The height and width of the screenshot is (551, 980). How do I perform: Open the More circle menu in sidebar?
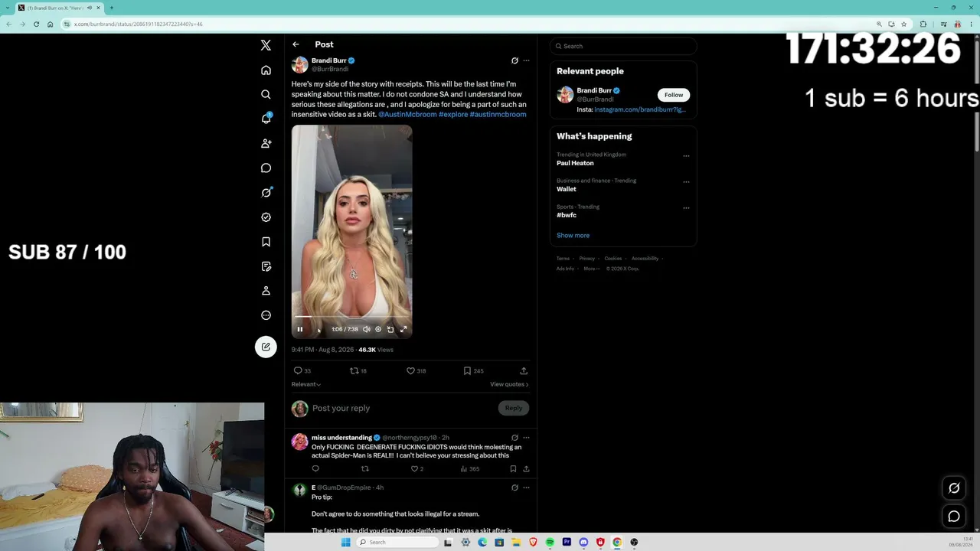pyautogui.click(x=266, y=315)
